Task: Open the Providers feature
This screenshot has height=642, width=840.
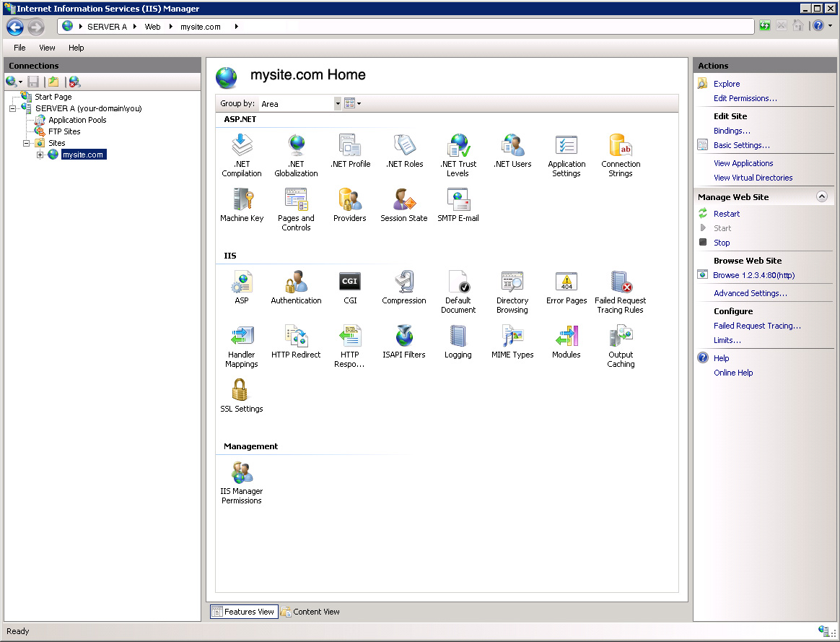Action: coord(350,205)
